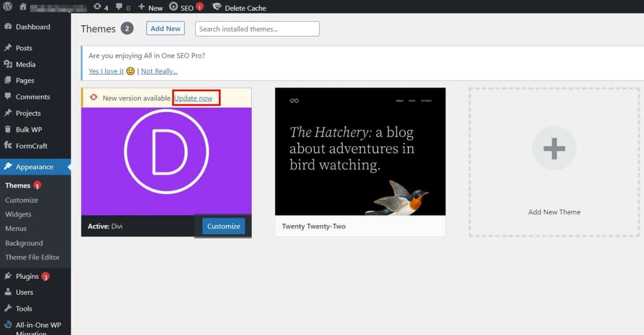The height and width of the screenshot is (335, 644).
Task: Click the Tools wrench icon
Action: click(8, 309)
